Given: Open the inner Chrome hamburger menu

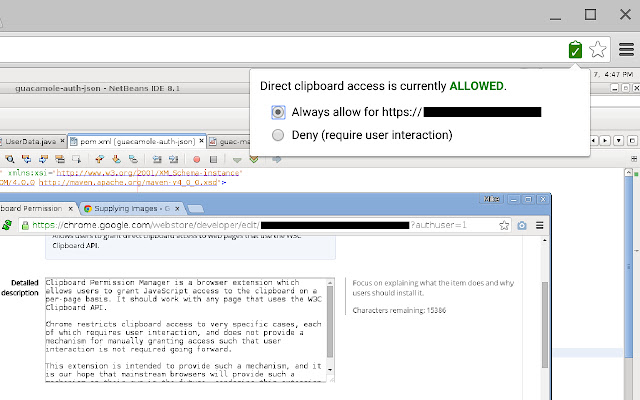Looking at the screenshot, I should pyautogui.click(x=540, y=225).
